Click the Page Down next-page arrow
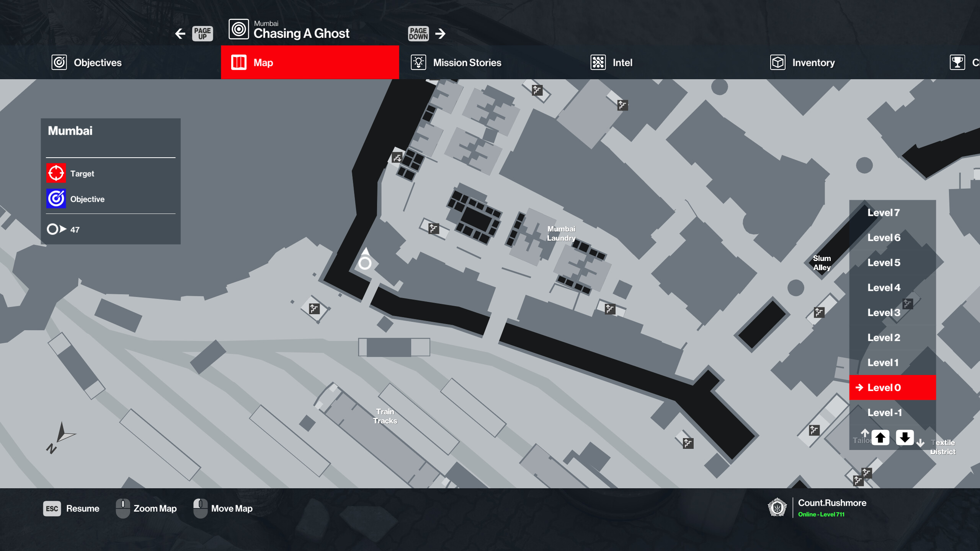The height and width of the screenshot is (551, 980). 440,34
